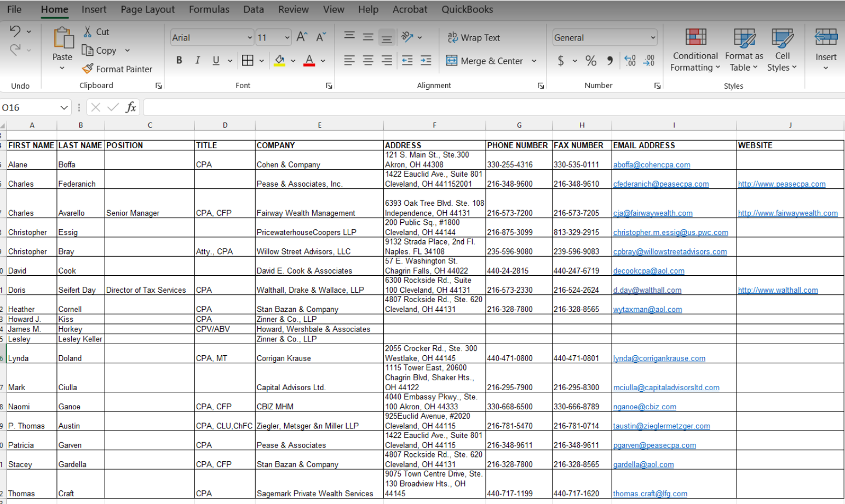Click Increase Indent icon
This screenshot has height=504, width=845.
[x=426, y=60]
